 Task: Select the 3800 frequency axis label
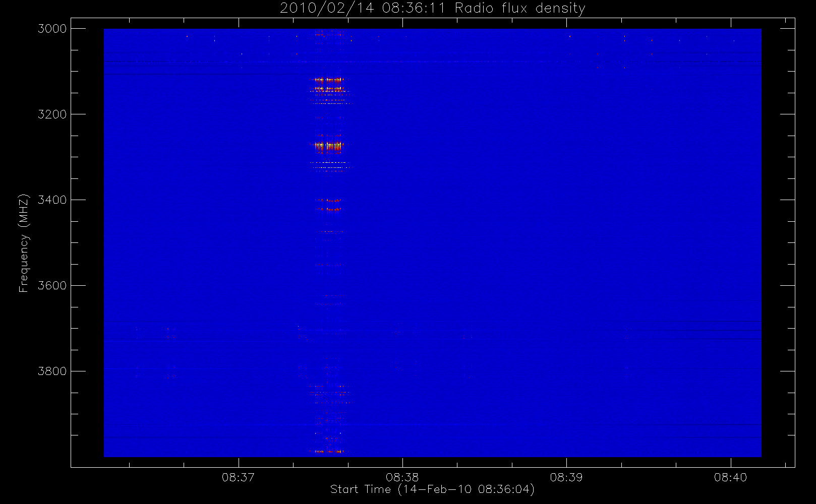52,371
